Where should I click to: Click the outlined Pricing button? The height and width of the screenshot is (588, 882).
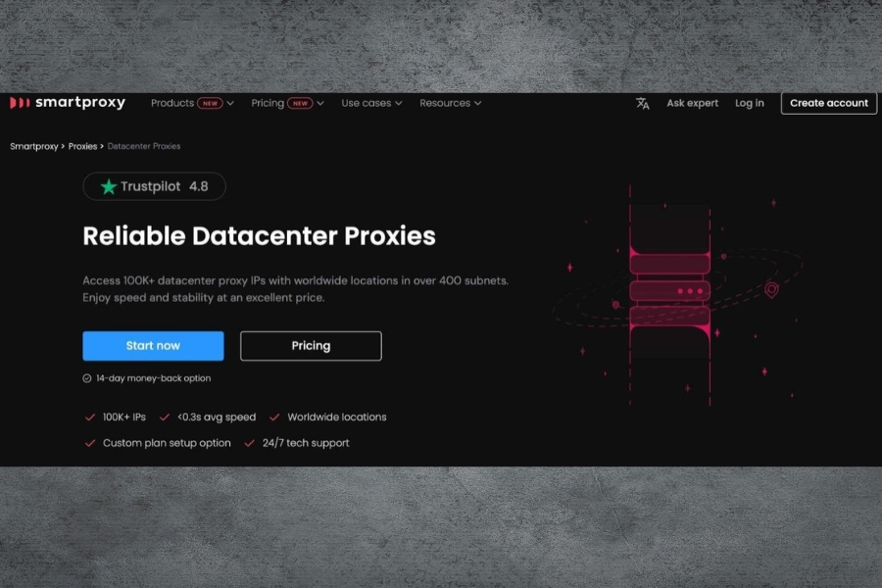[311, 346]
